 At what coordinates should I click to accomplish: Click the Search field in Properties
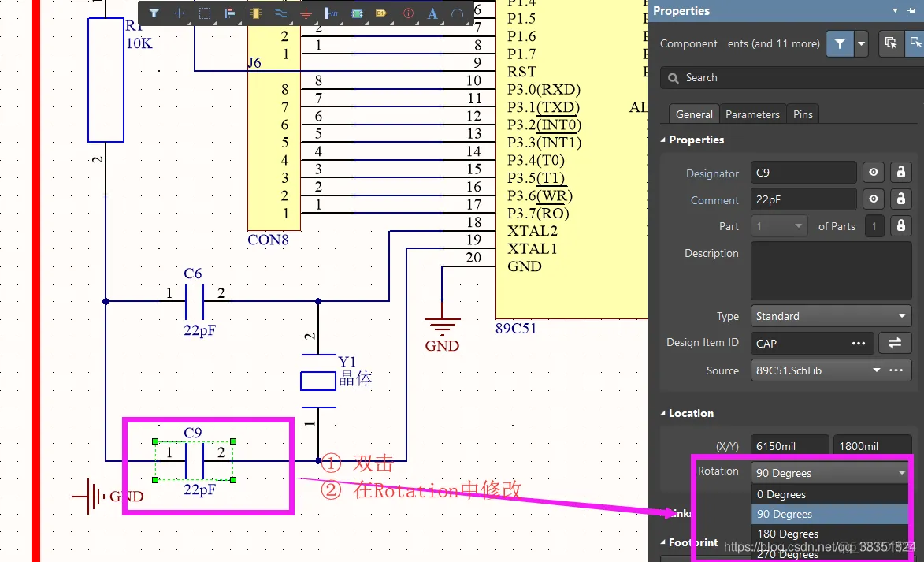(x=792, y=78)
